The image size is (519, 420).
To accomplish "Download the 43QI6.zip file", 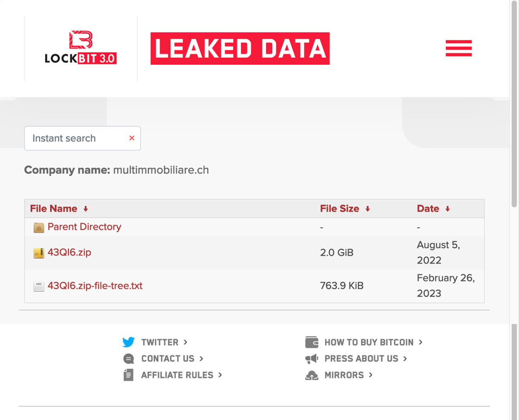I will tap(69, 252).
